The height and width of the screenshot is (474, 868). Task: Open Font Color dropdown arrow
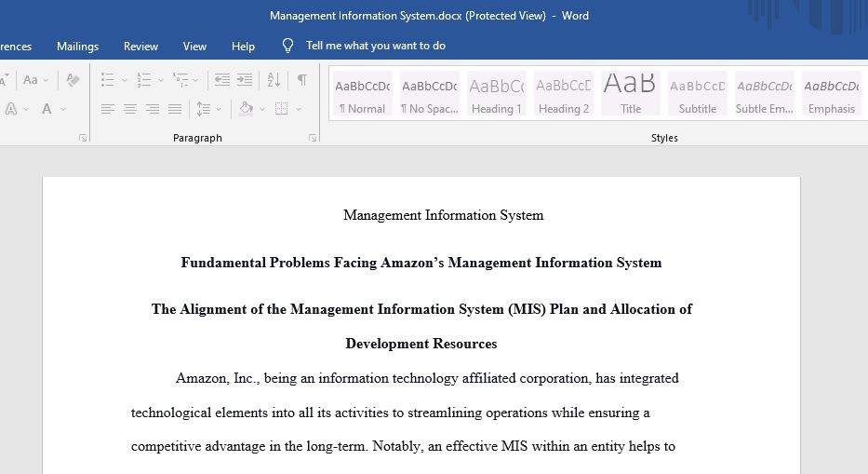(x=63, y=109)
